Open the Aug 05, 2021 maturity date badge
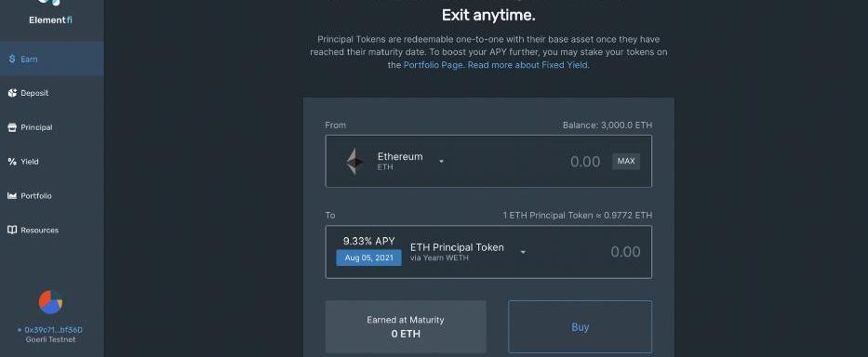The height and width of the screenshot is (357, 868). pyautogui.click(x=368, y=258)
